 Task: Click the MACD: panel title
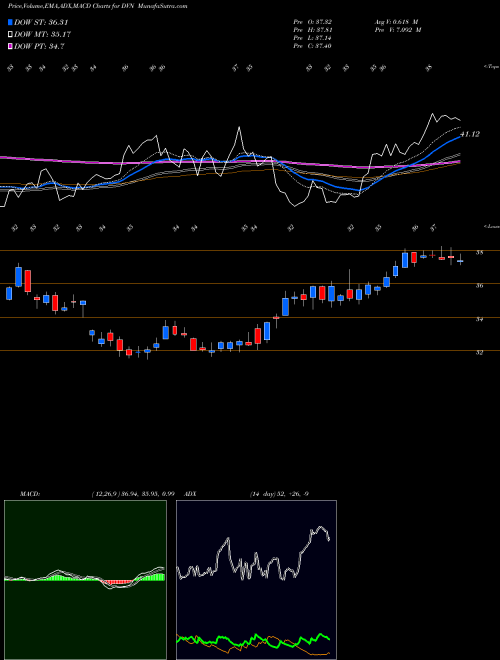point(29,494)
